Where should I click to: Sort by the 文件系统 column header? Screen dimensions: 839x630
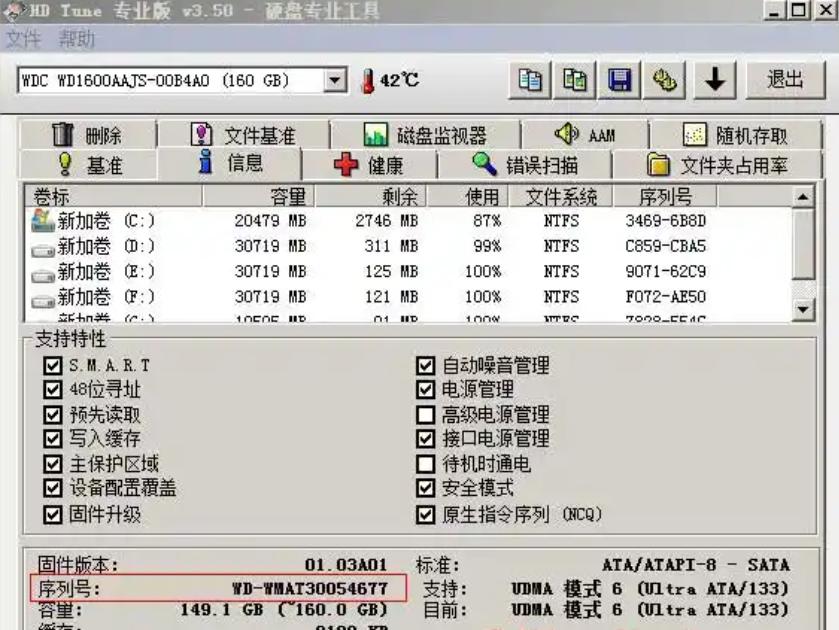click(561, 196)
